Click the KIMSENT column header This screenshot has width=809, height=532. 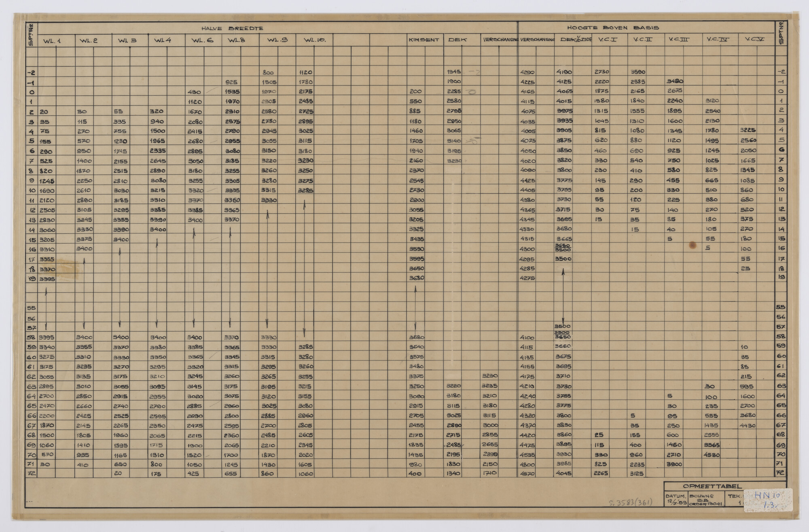pyautogui.click(x=424, y=40)
